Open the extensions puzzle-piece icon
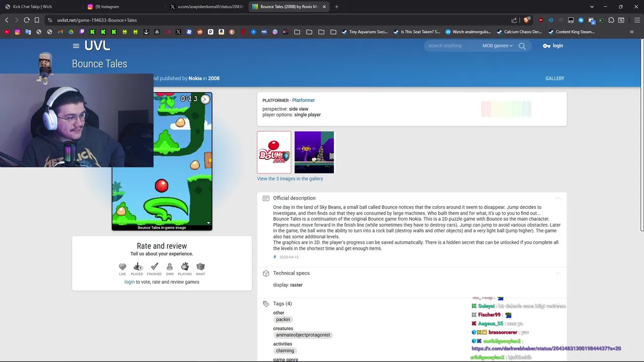The image size is (644, 362). click(x=611, y=20)
